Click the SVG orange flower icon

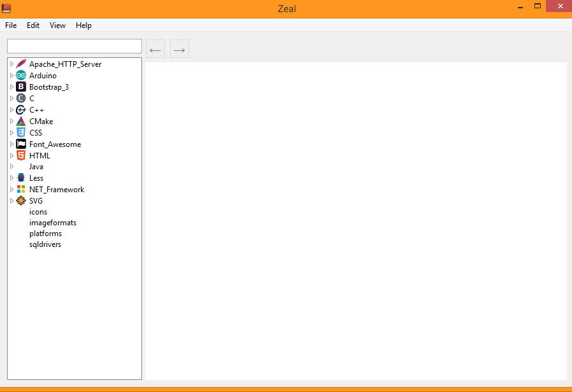click(21, 200)
